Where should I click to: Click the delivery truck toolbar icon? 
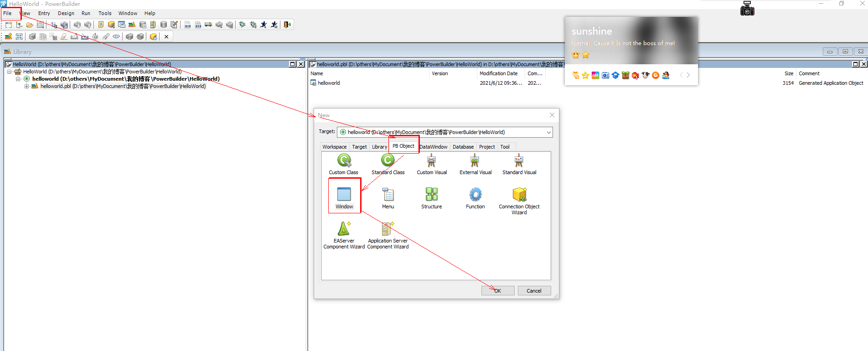208,25
